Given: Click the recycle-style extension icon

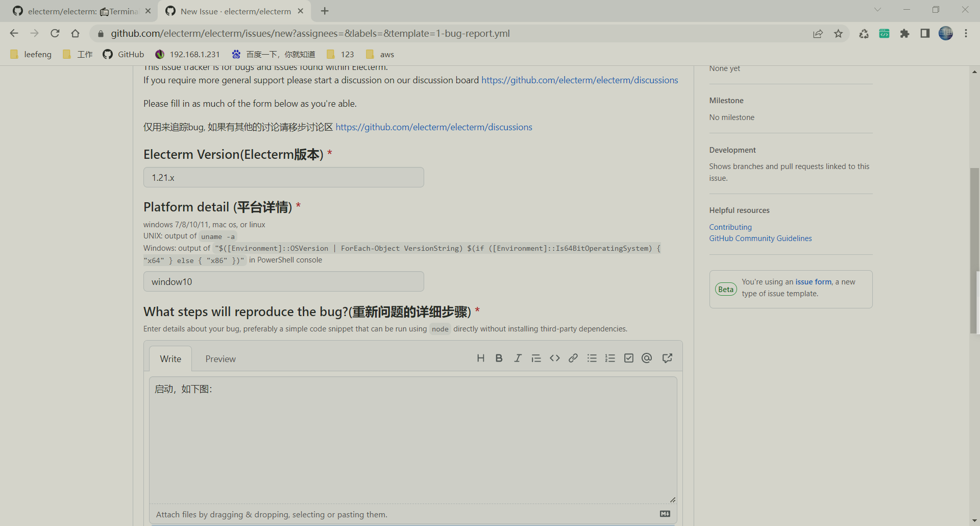Looking at the screenshot, I should pos(864,33).
